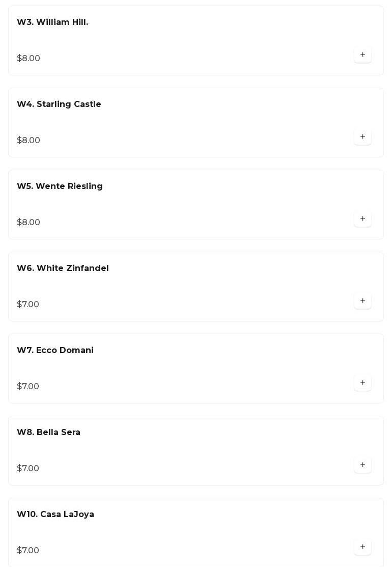
Task: Select the $7.00 price of White Zinfandel
Action: coord(28,305)
